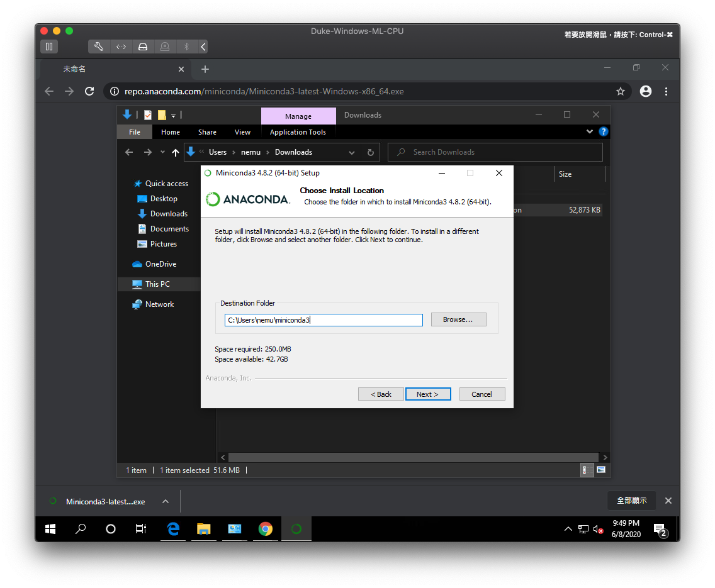Refresh the Downloads folder view
Viewport: 715px width, 588px height.
(x=371, y=152)
